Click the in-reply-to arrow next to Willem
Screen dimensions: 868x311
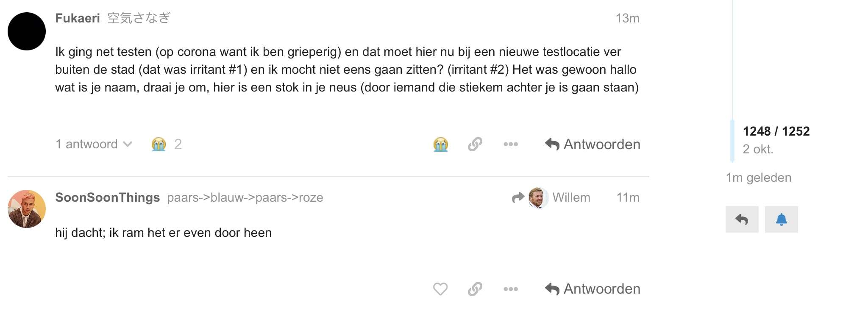[x=518, y=197]
